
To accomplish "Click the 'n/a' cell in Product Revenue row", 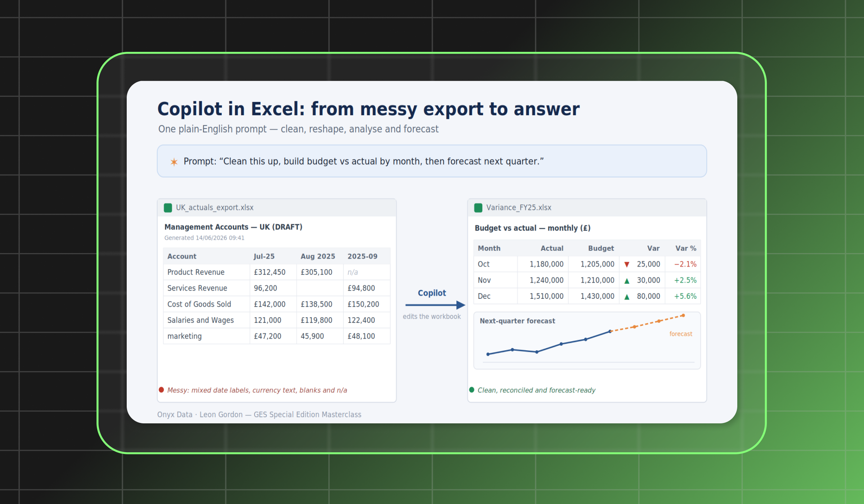I will tap(367, 272).
